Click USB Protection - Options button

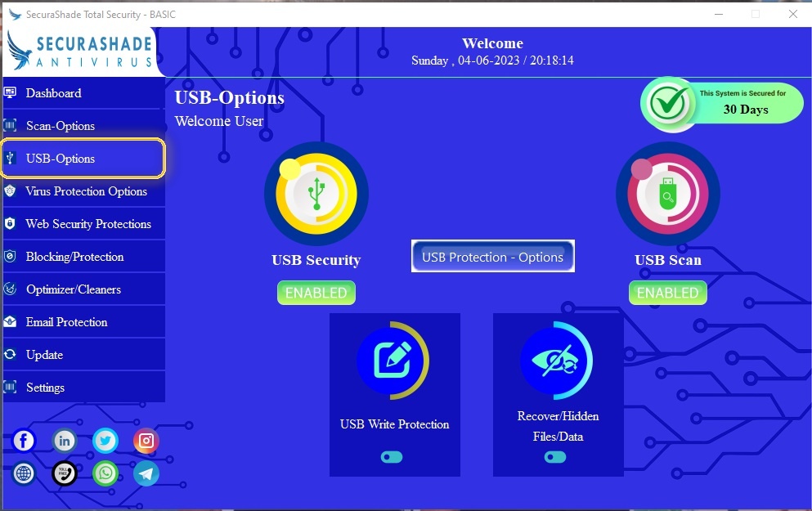point(492,256)
